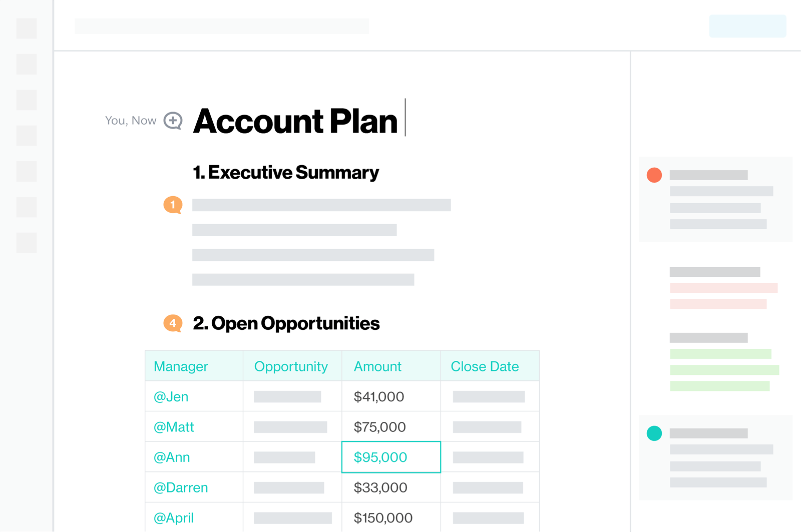Select the @Jen manager mention

(x=171, y=397)
